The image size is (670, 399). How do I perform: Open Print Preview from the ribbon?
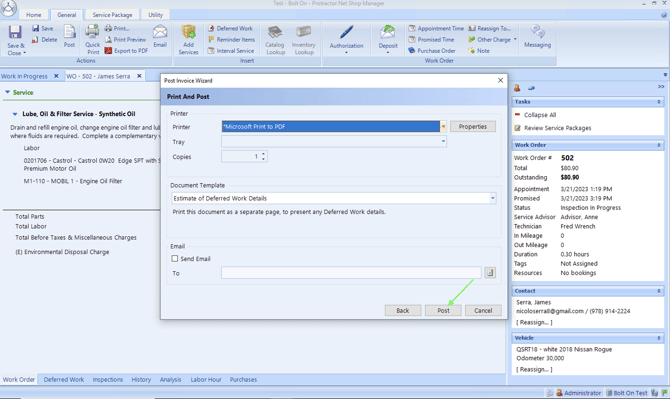coord(126,39)
